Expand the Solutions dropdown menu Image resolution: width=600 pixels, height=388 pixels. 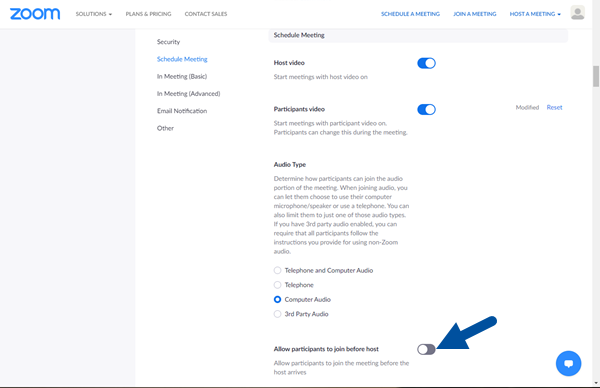(94, 14)
